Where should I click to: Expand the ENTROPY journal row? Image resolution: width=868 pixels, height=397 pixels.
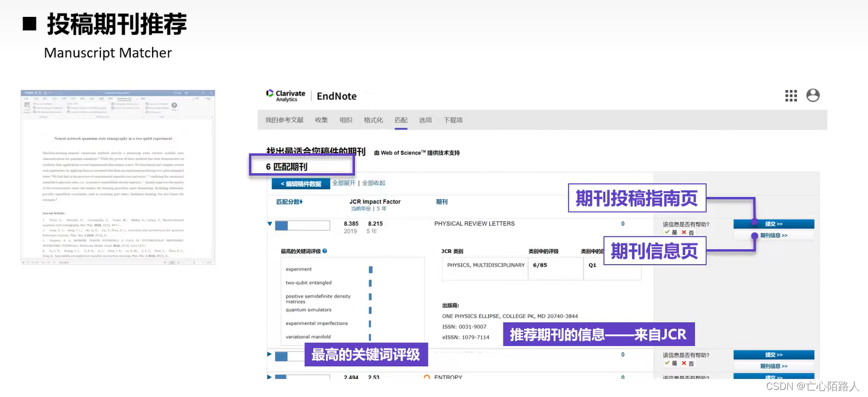click(269, 377)
